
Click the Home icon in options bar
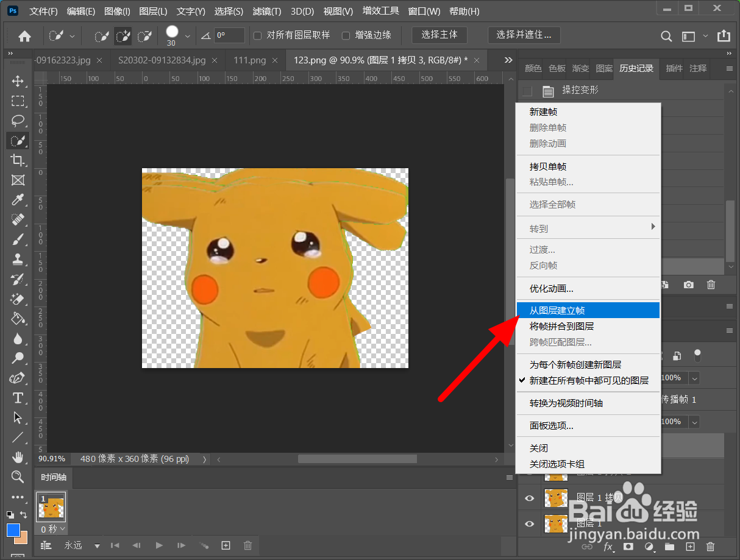(x=24, y=36)
